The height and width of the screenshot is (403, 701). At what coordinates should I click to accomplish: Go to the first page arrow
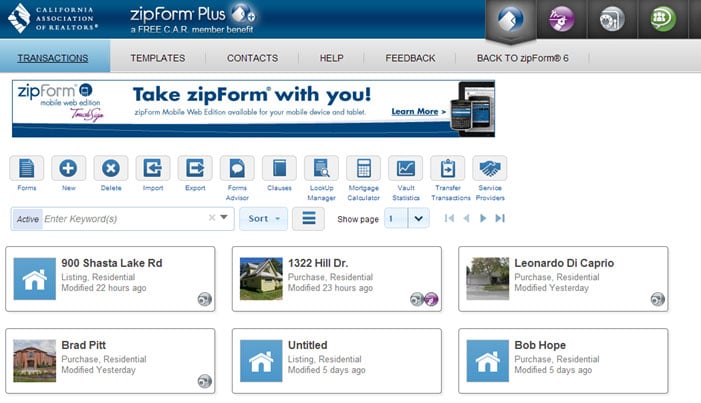(449, 218)
